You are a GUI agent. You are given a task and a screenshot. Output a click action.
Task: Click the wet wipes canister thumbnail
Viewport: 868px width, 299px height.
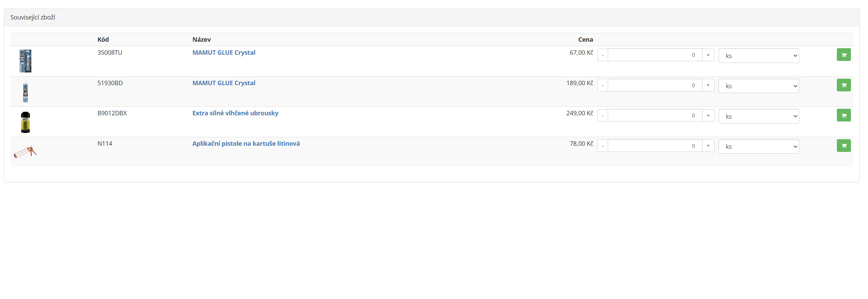tap(25, 122)
